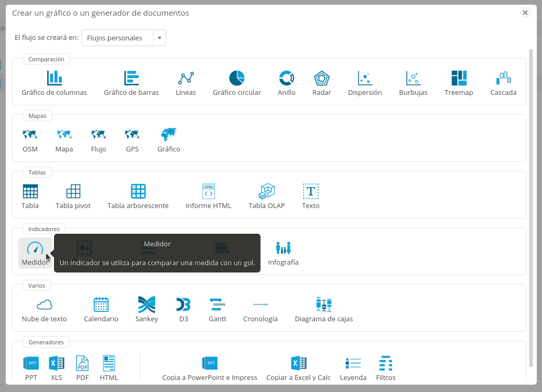542x392 pixels.
Task: Expand the flow location dropdown arrow
Action: coord(159,38)
